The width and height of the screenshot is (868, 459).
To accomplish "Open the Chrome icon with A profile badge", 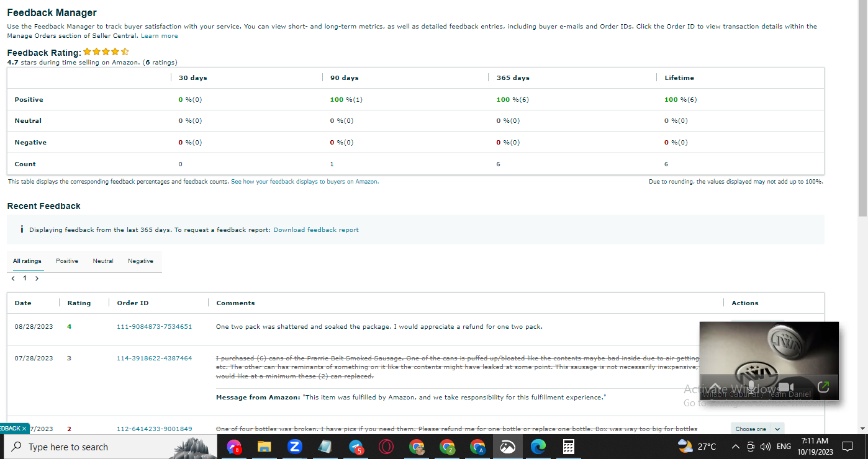I will pos(477,447).
